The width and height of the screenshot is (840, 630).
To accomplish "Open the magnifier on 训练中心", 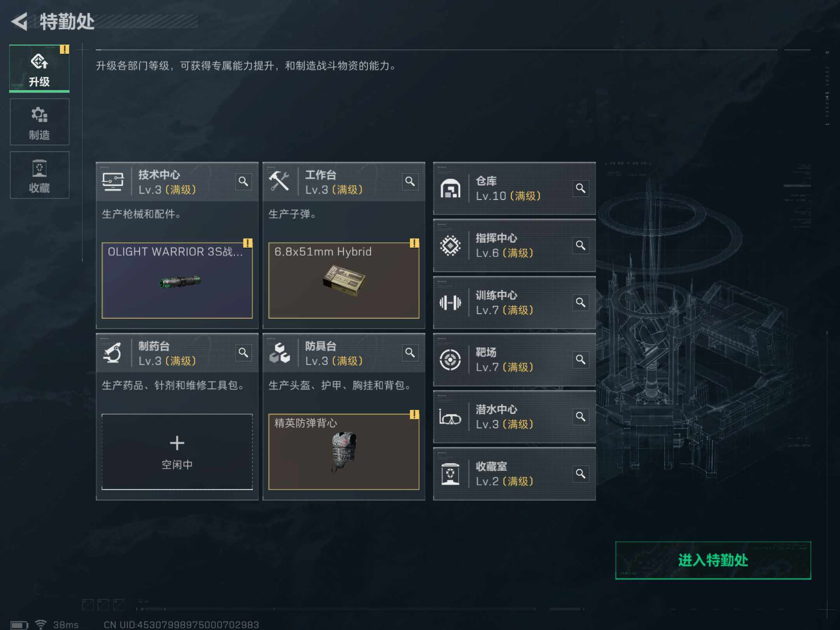I will (x=581, y=302).
